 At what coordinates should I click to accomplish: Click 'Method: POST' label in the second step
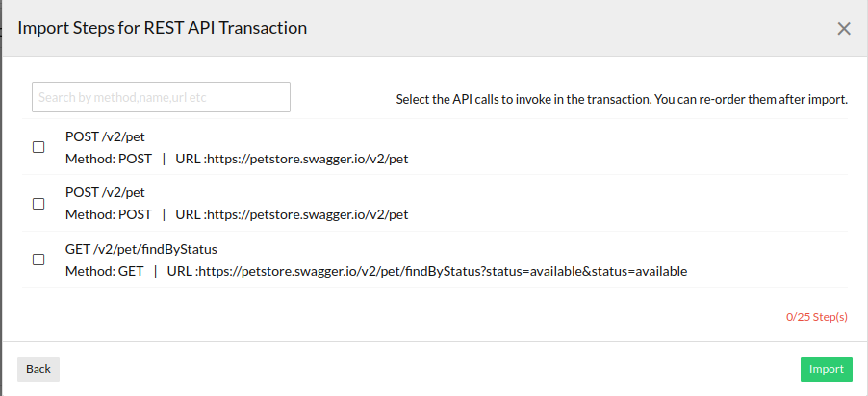109,214
